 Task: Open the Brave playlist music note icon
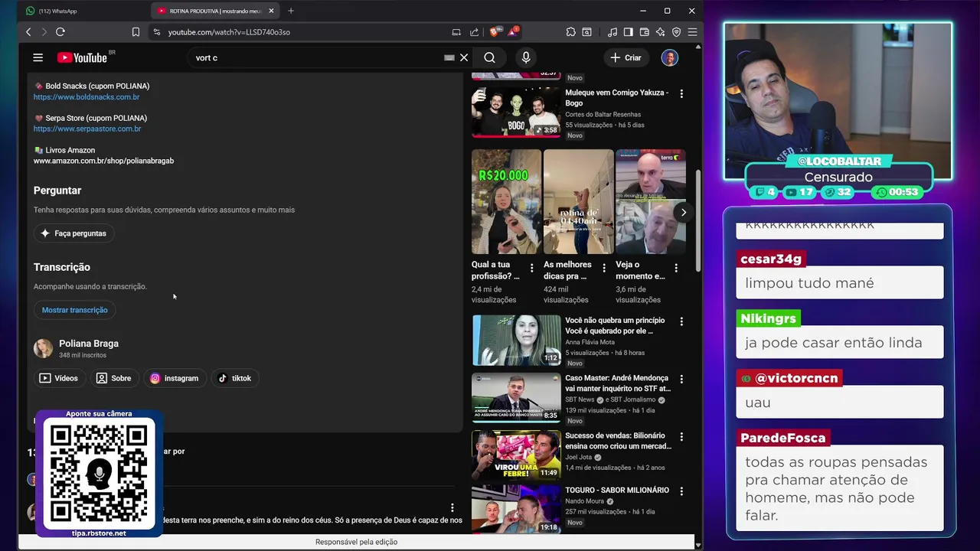point(612,32)
